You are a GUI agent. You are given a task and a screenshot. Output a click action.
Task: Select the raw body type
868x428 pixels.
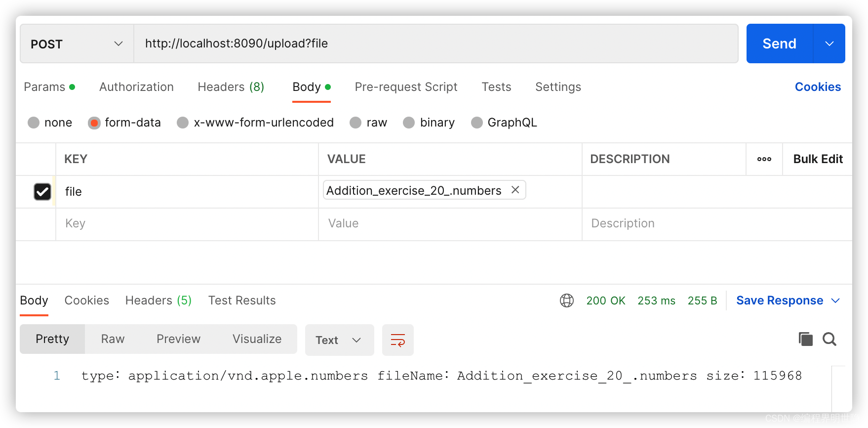355,123
